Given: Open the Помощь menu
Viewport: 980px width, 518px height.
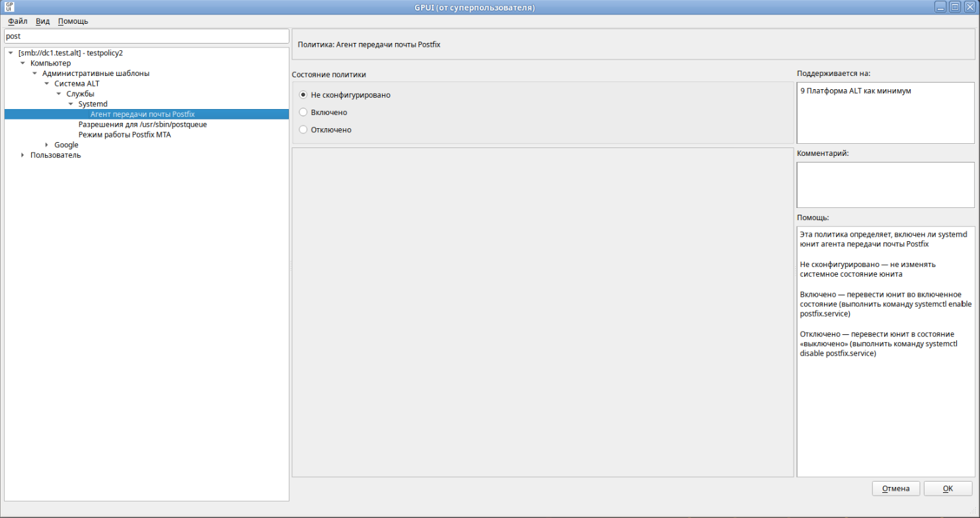Looking at the screenshot, I should (73, 21).
